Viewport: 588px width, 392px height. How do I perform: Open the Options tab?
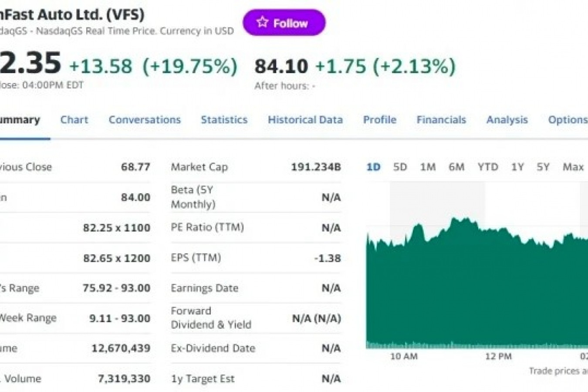coord(568,120)
